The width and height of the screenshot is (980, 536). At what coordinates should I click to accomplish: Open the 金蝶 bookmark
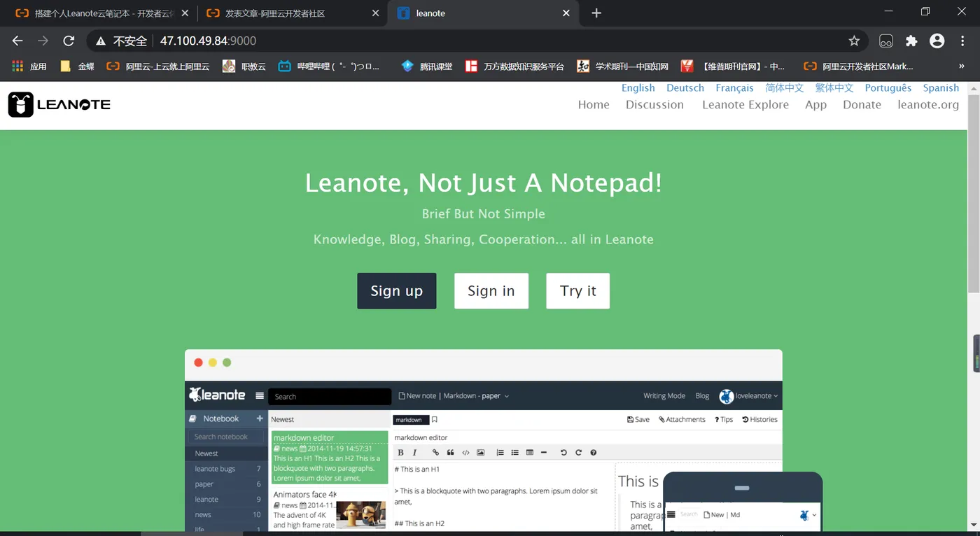[x=77, y=66]
